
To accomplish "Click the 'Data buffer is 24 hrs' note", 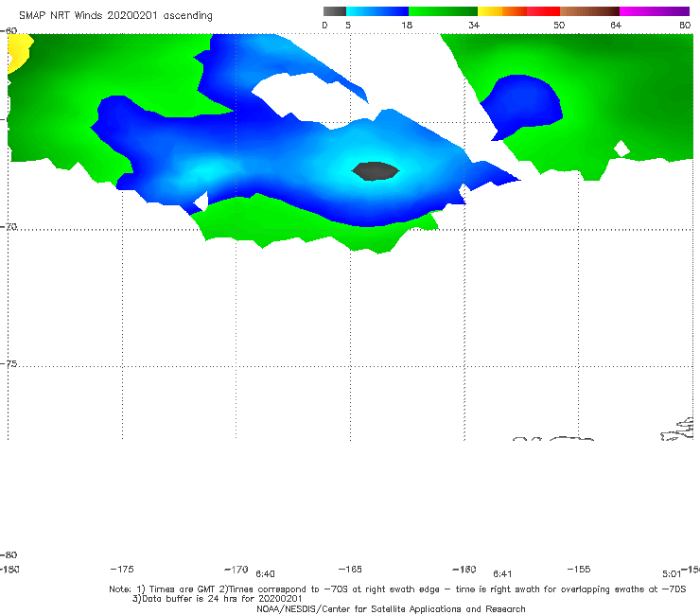I will (218, 599).
